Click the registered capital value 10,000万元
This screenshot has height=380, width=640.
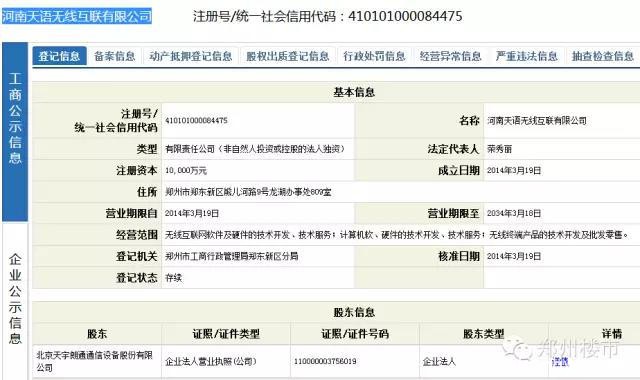coord(186,171)
